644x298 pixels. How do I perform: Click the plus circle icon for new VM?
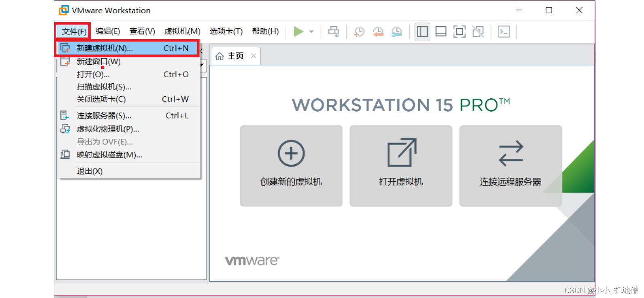[x=291, y=153]
